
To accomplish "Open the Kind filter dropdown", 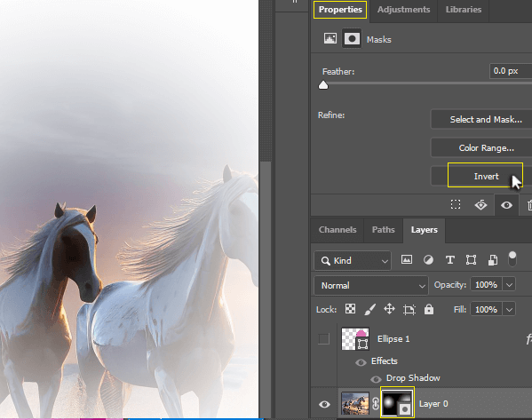I will pyautogui.click(x=353, y=260).
